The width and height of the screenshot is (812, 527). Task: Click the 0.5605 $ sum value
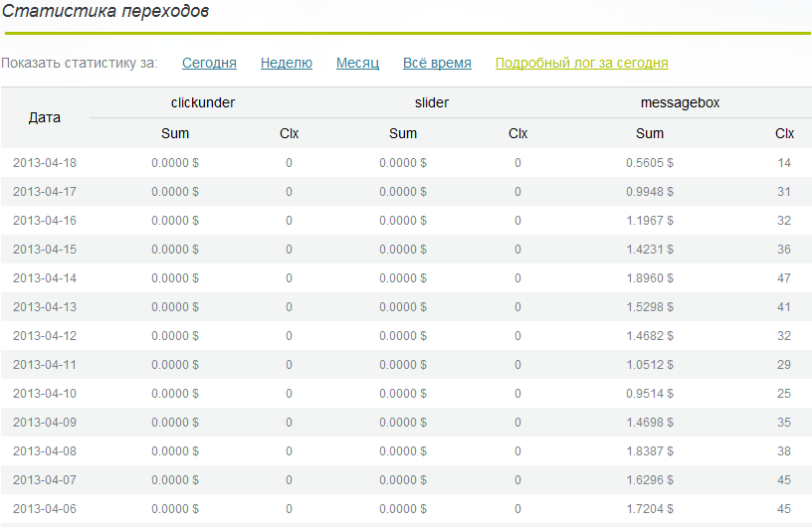650,163
